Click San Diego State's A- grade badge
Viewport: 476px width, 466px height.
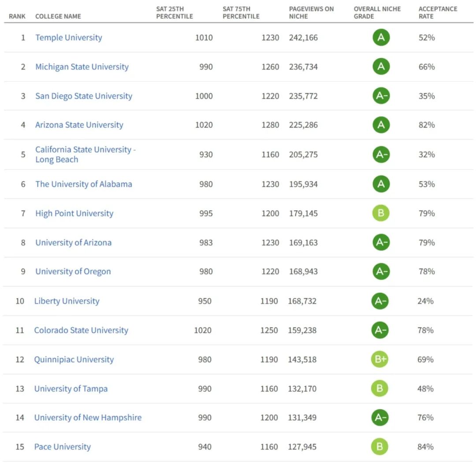point(381,96)
